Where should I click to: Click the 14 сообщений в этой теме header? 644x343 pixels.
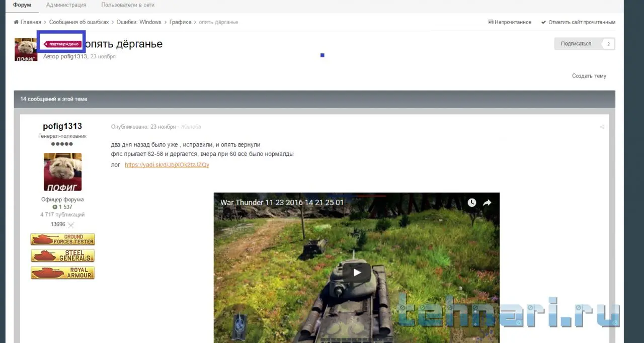[54, 99]
